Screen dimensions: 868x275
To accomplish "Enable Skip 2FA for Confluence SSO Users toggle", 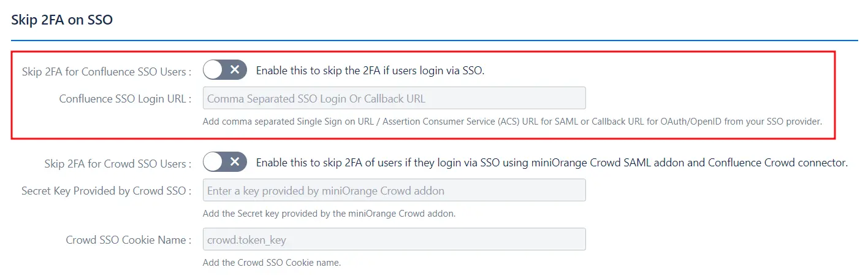I will 225,70.
